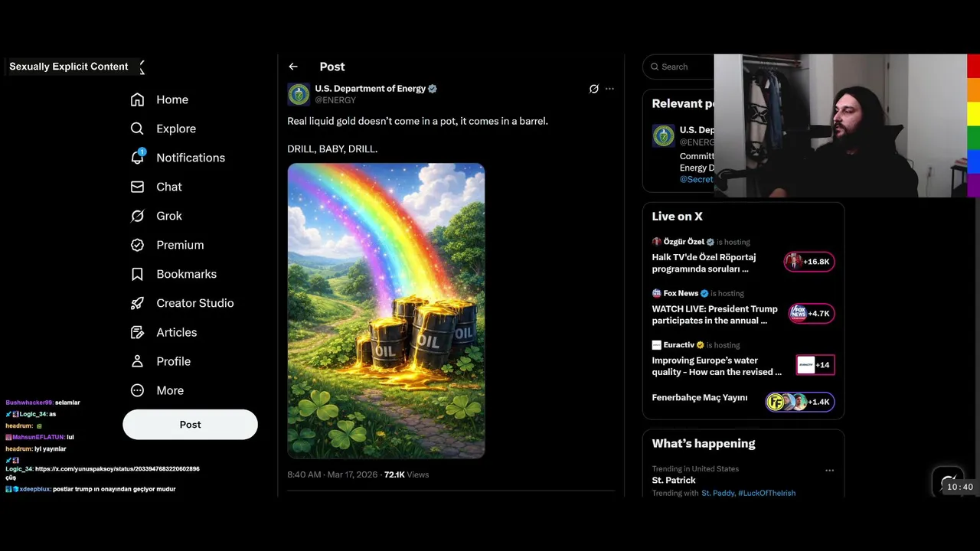This screenshot has height=551, width=980.
Task: Open the Home icon in sidebar
Action: click(137, 99)
